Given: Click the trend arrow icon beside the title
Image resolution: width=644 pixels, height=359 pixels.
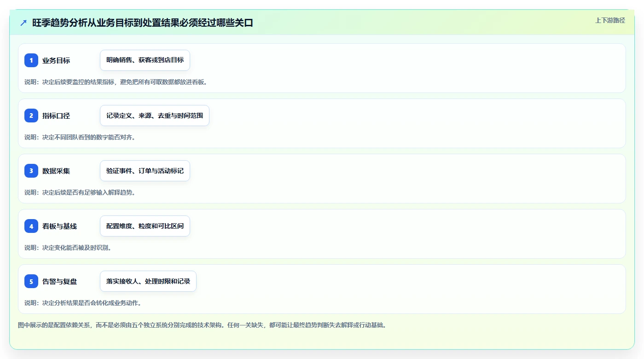Looking at the screenshot, I should click(23, 23).
